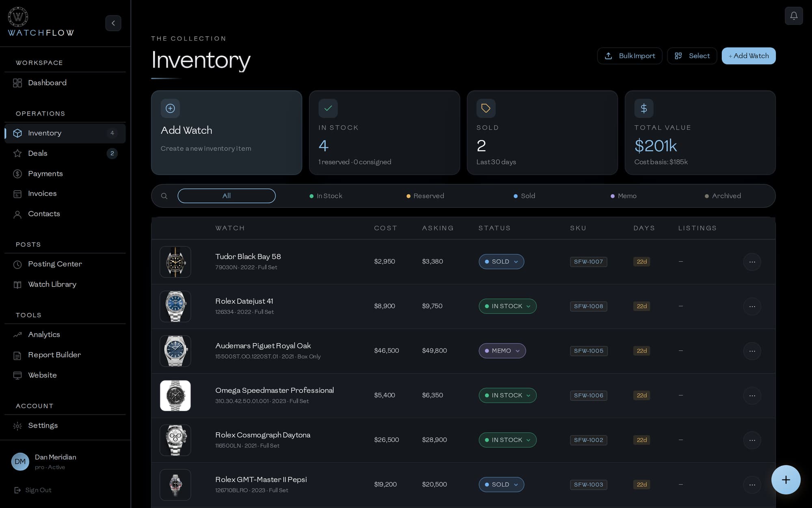Click the Analytics chart icon
812x508 pixels.
coord(17,335)
